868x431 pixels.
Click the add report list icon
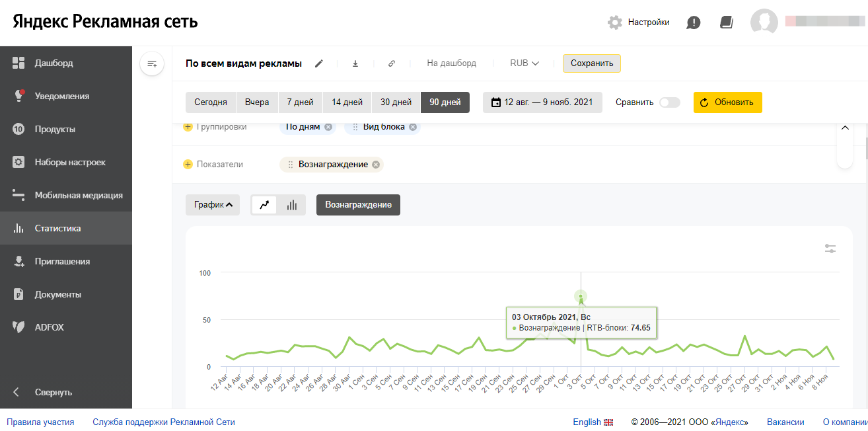click(x=152, y=63)
